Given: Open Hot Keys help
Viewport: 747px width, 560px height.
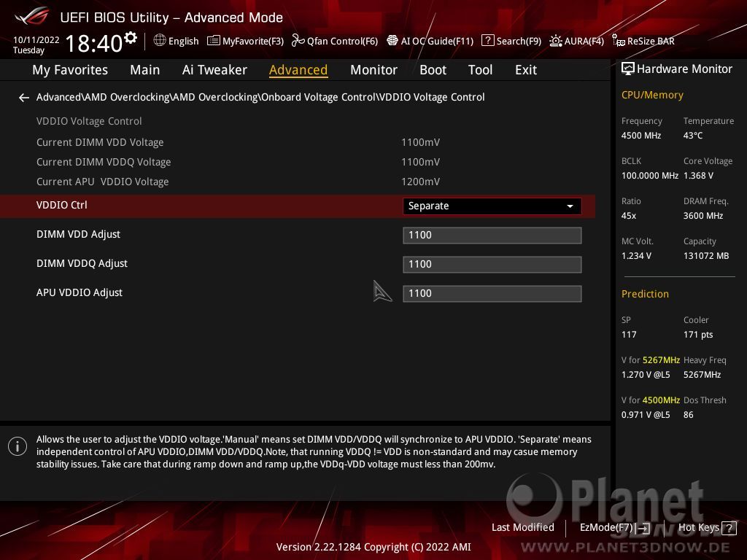Looking at the screenshot, I should (707, 528).
